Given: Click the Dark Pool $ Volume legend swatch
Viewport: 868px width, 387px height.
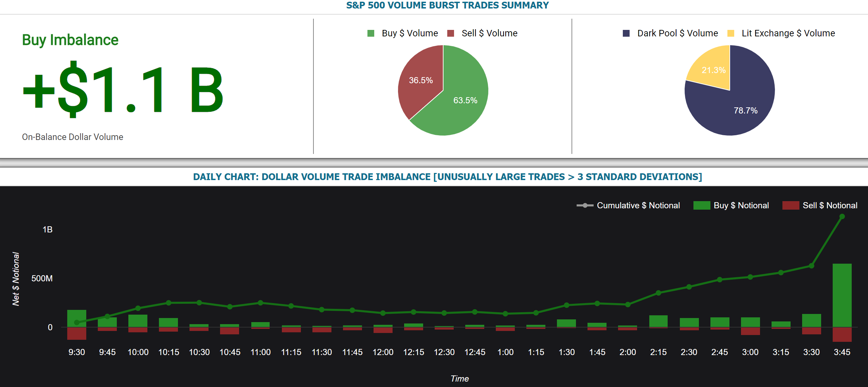Looking at the screenshot, I should point(626,33).
